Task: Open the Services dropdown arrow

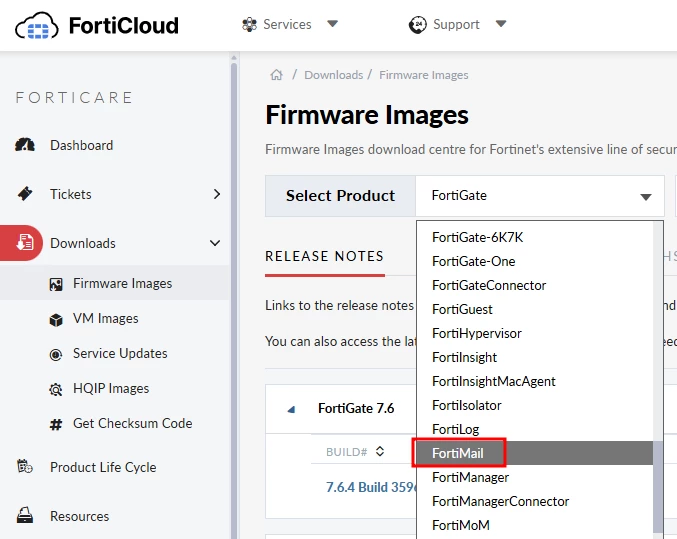Action: [332, 24]
